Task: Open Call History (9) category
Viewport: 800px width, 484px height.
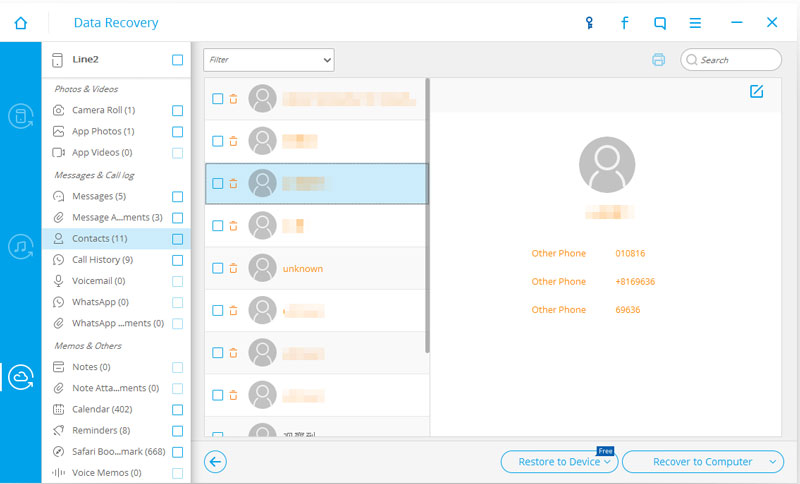Action: click(103, 260)
